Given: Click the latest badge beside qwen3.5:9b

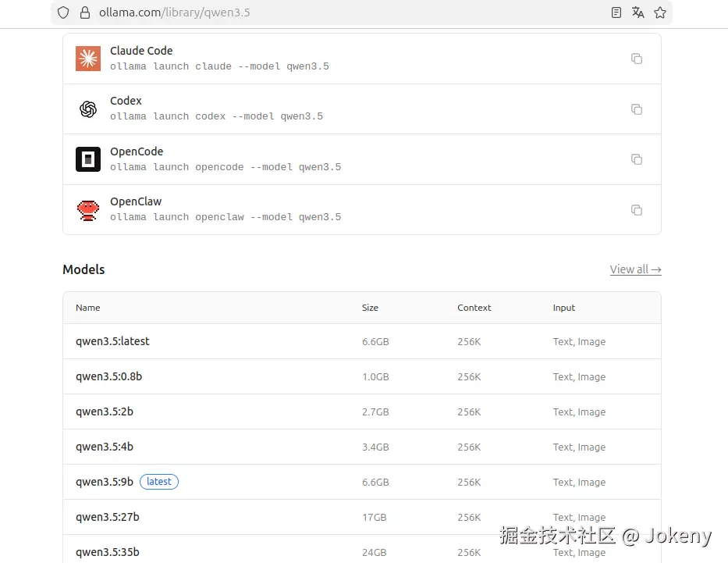Looking at the screenshot, I should [158, 482].
